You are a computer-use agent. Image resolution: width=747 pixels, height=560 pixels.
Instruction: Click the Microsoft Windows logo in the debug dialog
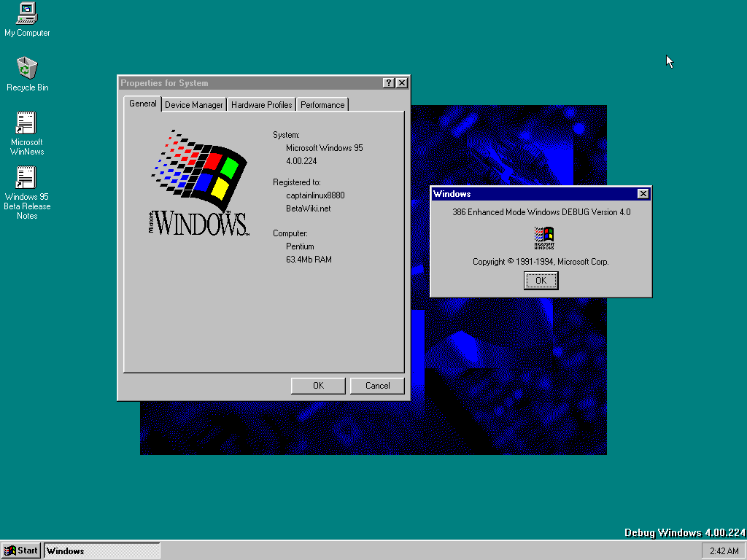click(x=544, y=238)
